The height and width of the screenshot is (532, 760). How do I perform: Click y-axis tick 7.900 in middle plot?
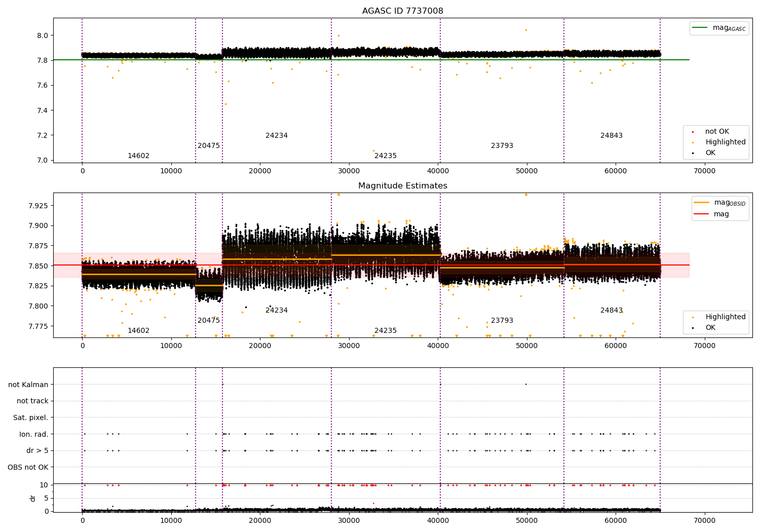[38, 226]
